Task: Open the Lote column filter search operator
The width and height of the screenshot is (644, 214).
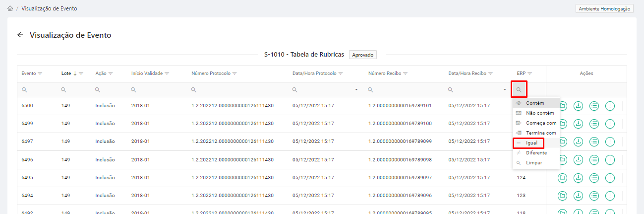Action: 63,90
